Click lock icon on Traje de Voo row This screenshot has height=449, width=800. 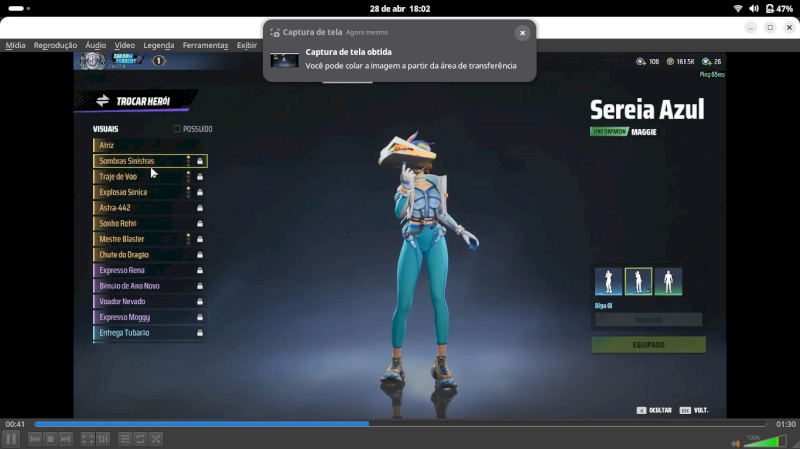pyautogui.click(x=200, y=177)
